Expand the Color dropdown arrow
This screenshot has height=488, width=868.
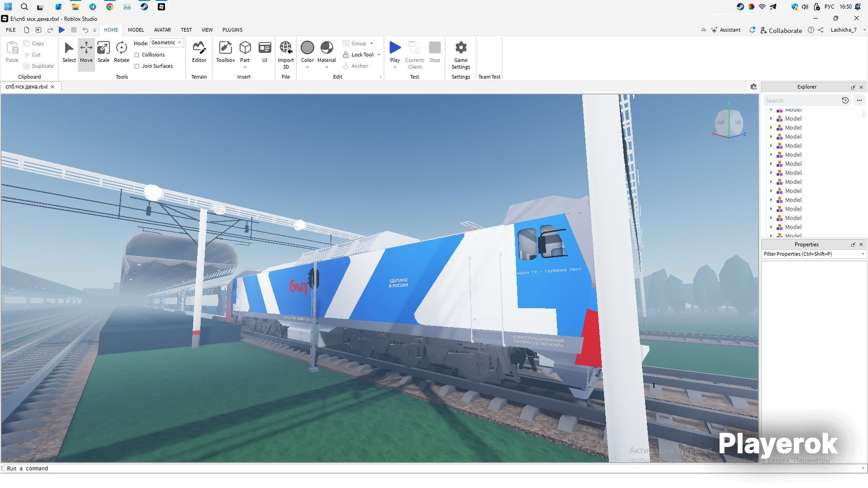(x=307, y=67)
